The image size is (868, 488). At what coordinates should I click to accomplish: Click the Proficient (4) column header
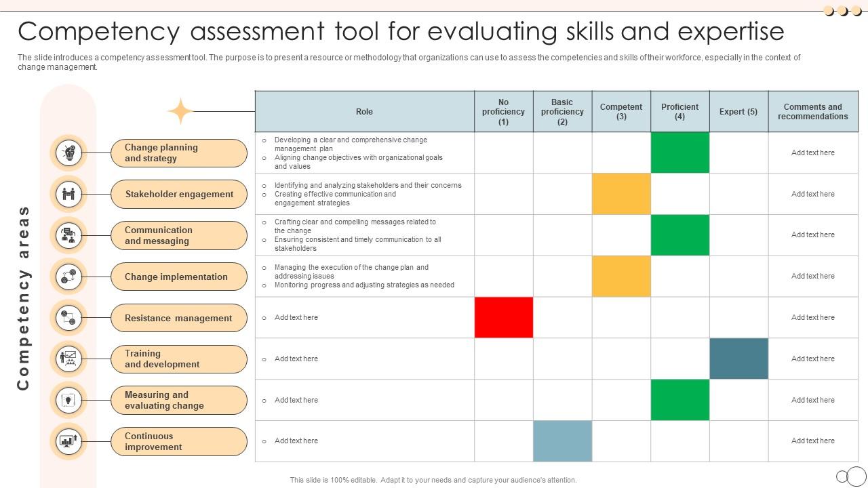pyautogui.click(x=679, y=112)
